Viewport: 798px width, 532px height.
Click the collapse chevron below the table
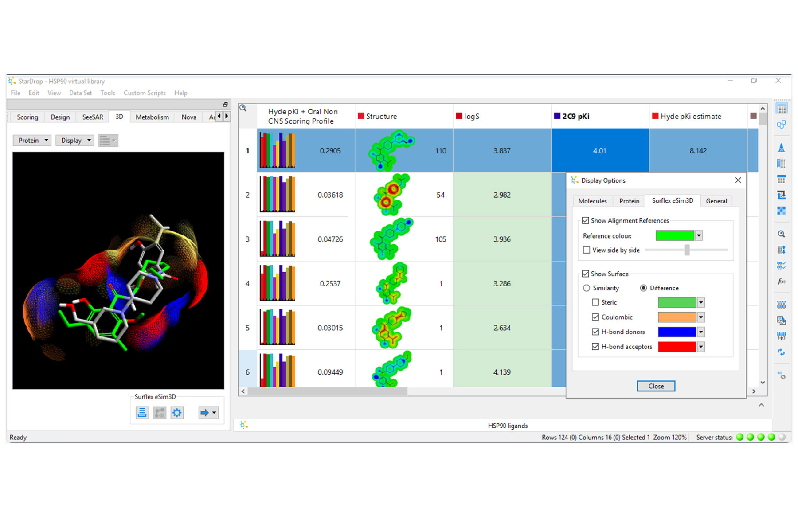761,405
